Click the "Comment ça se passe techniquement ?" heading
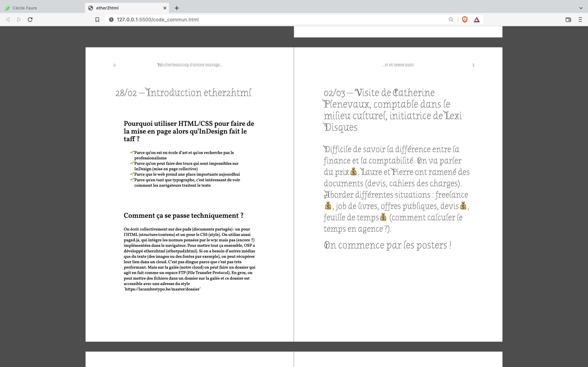Viewport: 588px width, 367px height. pos(183,215)
